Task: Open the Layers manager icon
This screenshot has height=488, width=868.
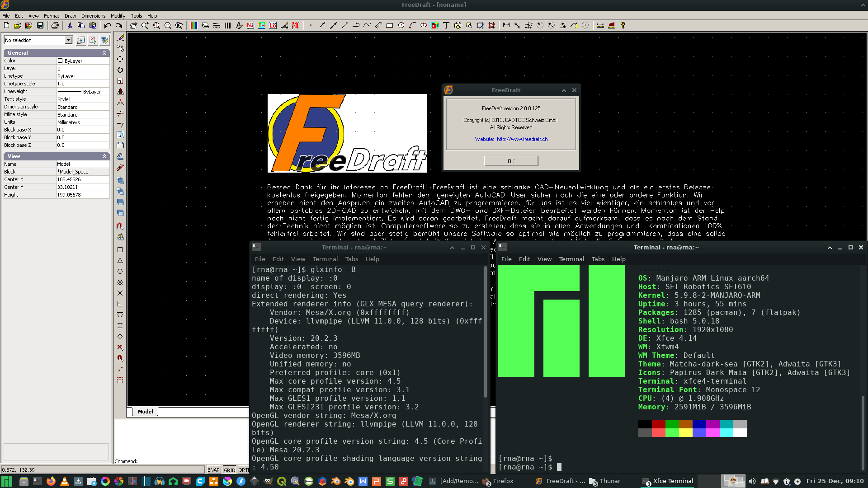Action: tap(205, 25)
